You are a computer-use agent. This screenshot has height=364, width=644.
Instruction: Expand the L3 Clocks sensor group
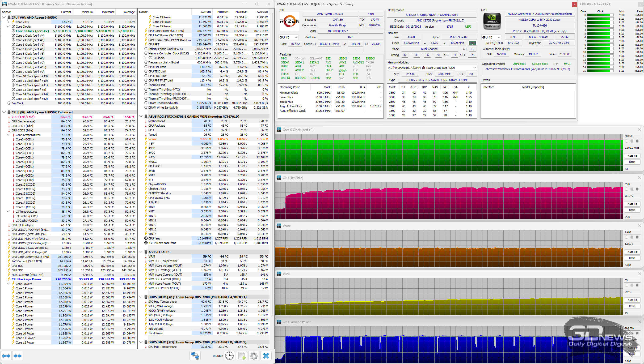tap(146, 58)
